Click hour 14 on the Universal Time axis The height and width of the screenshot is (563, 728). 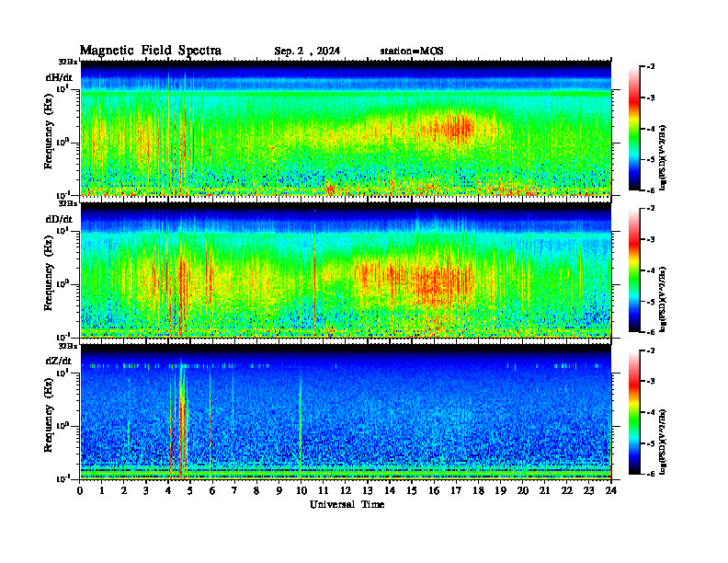pyautogui.click(x=390, y=491)
